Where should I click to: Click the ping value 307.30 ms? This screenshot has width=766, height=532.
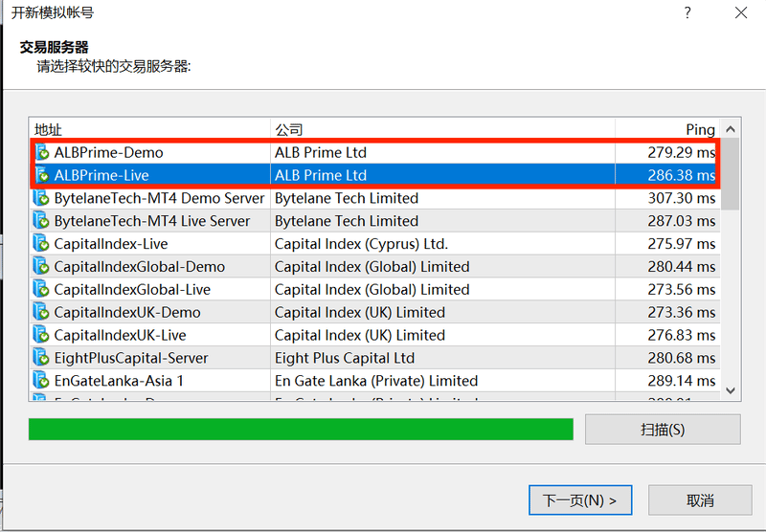682,198
